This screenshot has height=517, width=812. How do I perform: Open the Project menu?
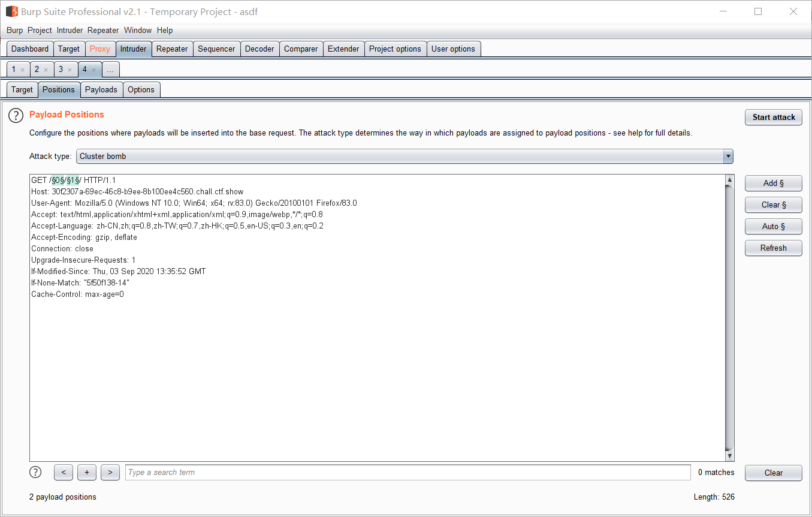coord(40,30)
